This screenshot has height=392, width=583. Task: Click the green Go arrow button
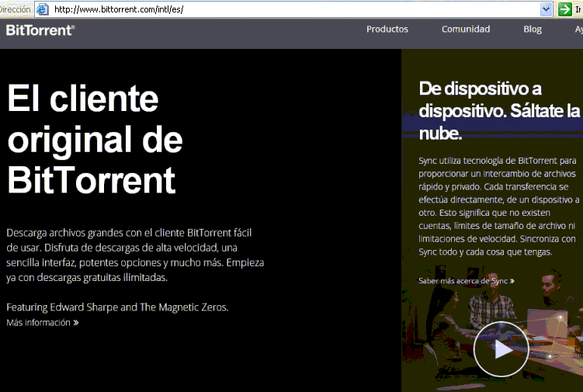click(565, 9)
